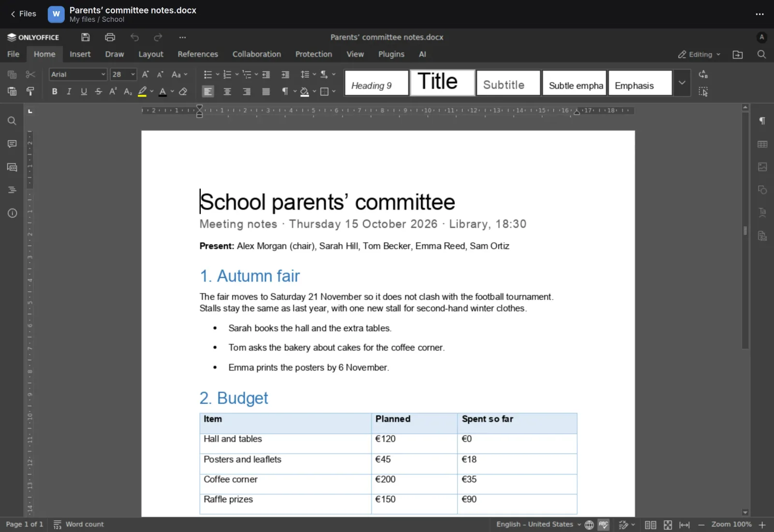Apply the Subtitle style
Image resolution: width=774 pixels, height=532 pixels.
point(508,83)
